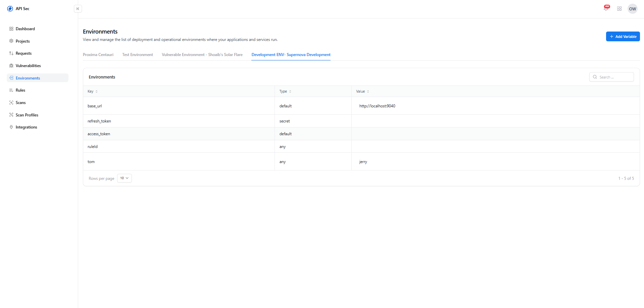Click the default type of base_url
The image size is (644, 308).
point(286,106)
